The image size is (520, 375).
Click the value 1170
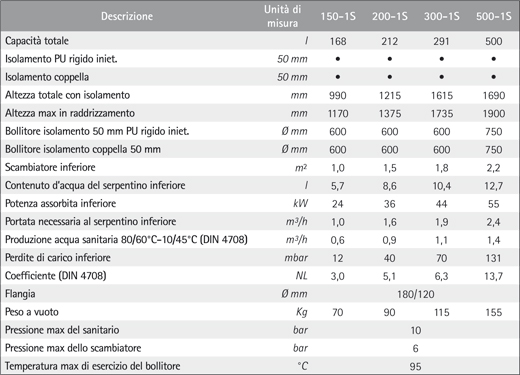coord(338,114)
